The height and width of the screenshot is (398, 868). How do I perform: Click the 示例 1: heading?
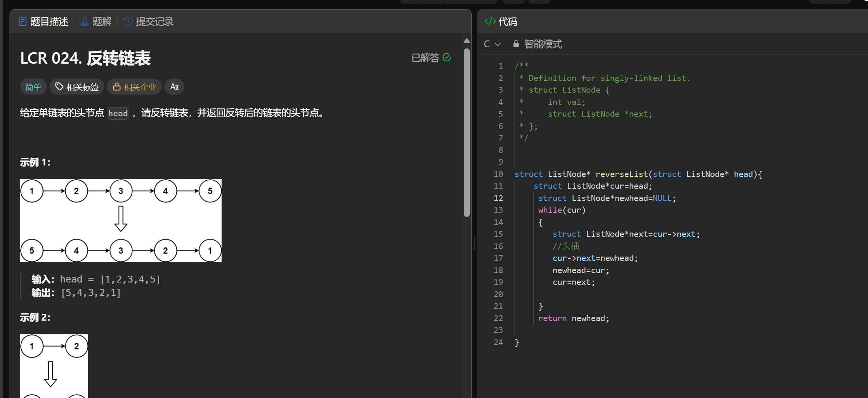(35, 162)
